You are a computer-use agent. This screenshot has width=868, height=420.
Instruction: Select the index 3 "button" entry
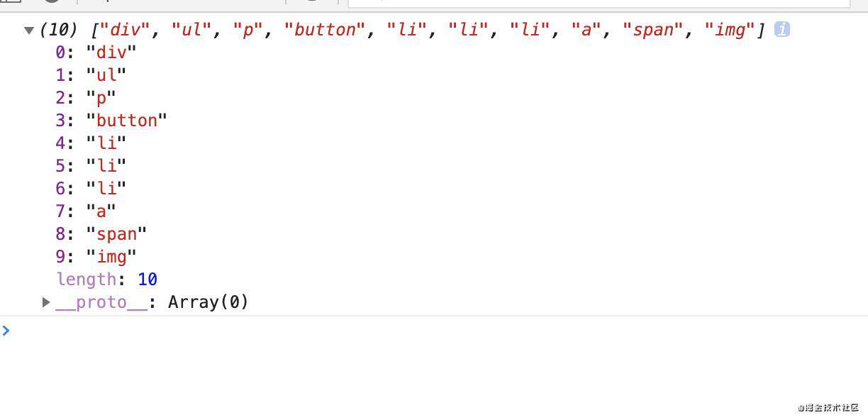click(111, 120)
